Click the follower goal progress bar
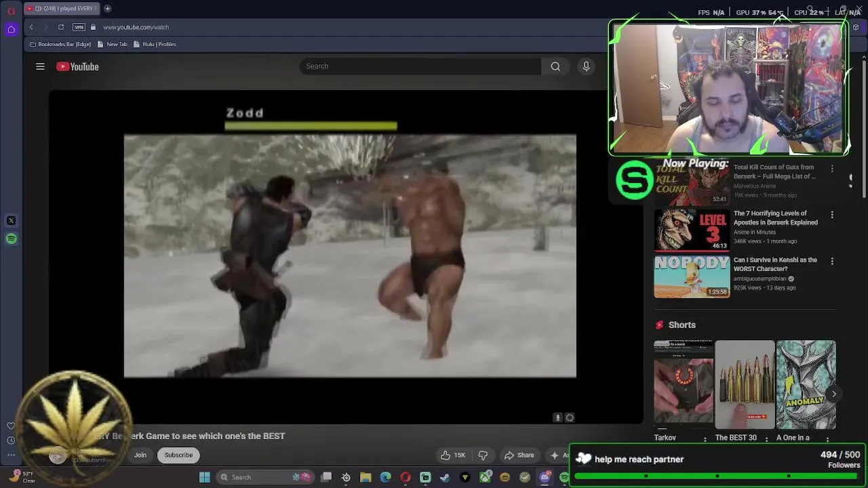This screenshot has height=488, width=868. (x=717, y=476)
